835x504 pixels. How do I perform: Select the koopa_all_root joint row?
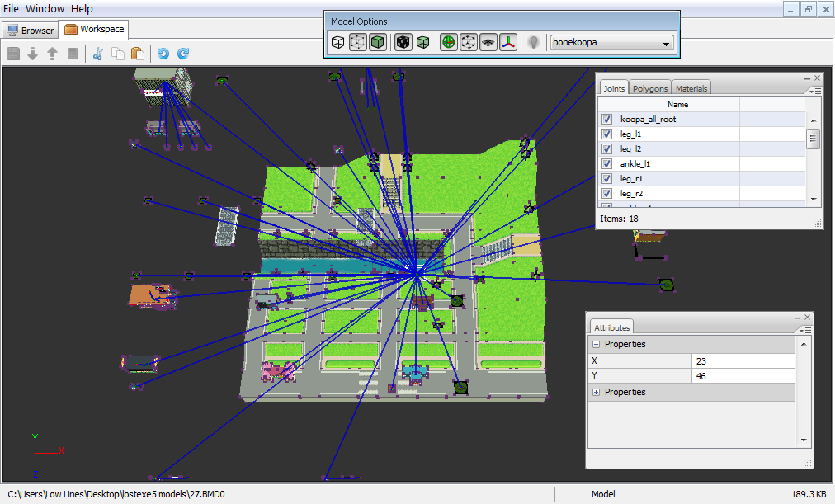(702, 120)
